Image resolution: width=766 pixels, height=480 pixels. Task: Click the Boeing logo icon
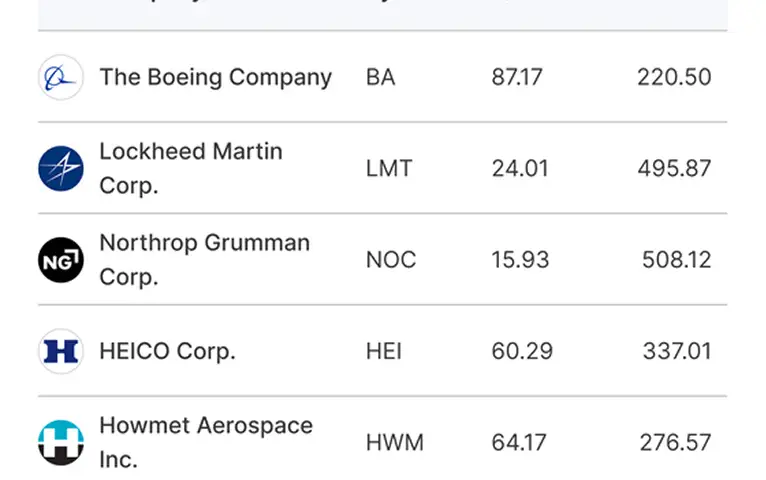point(61,77)
